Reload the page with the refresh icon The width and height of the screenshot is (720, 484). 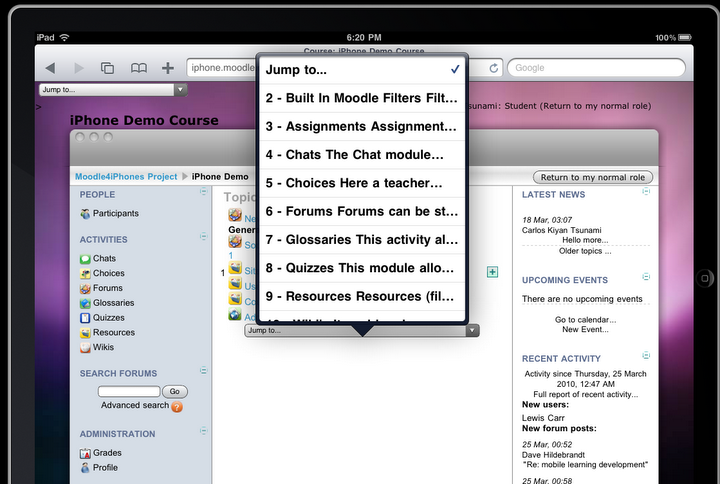coord(494,68)
